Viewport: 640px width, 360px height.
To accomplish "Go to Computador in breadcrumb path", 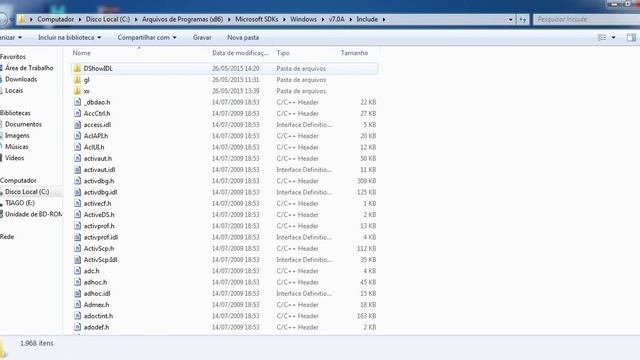I will [56, 19].
